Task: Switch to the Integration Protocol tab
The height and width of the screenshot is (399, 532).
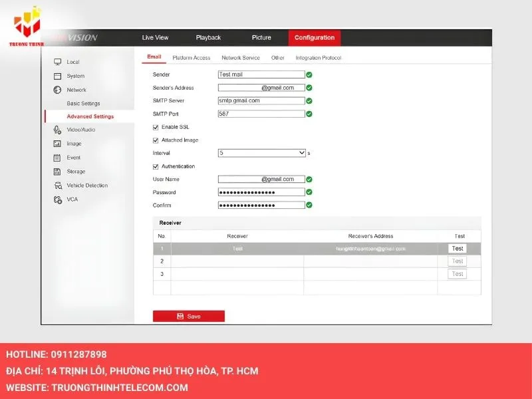Action: 318,58
